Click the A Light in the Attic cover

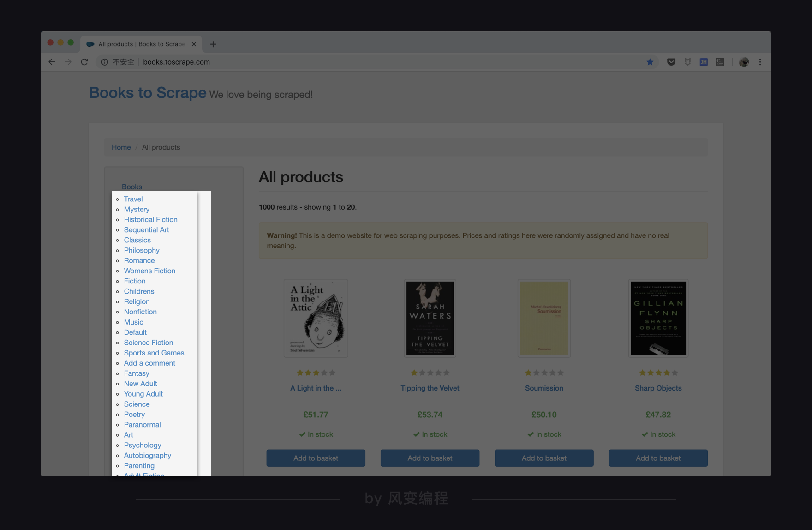pyautogui.click(x=316, y=318)
